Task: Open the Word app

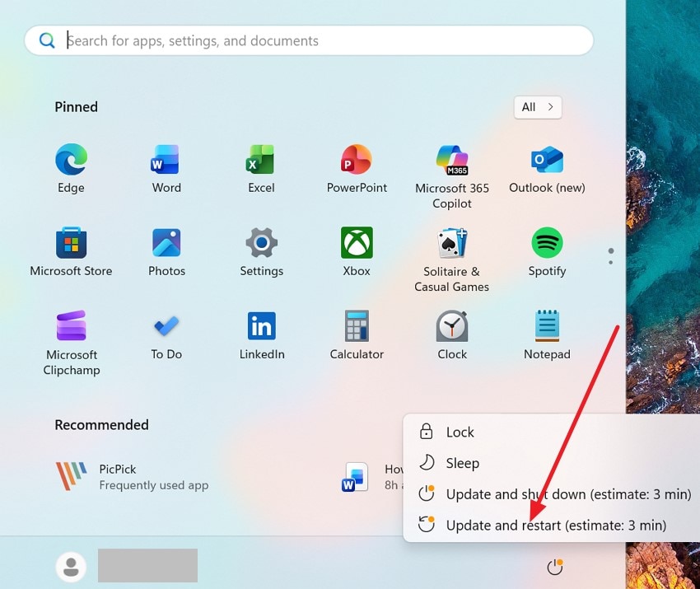Action: (x=166, y=161)
